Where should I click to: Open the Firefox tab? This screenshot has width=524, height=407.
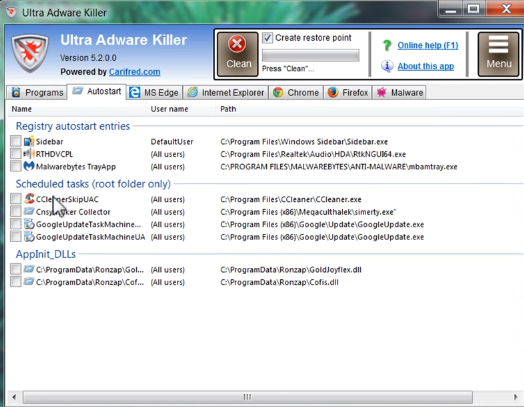pos(348,92)
